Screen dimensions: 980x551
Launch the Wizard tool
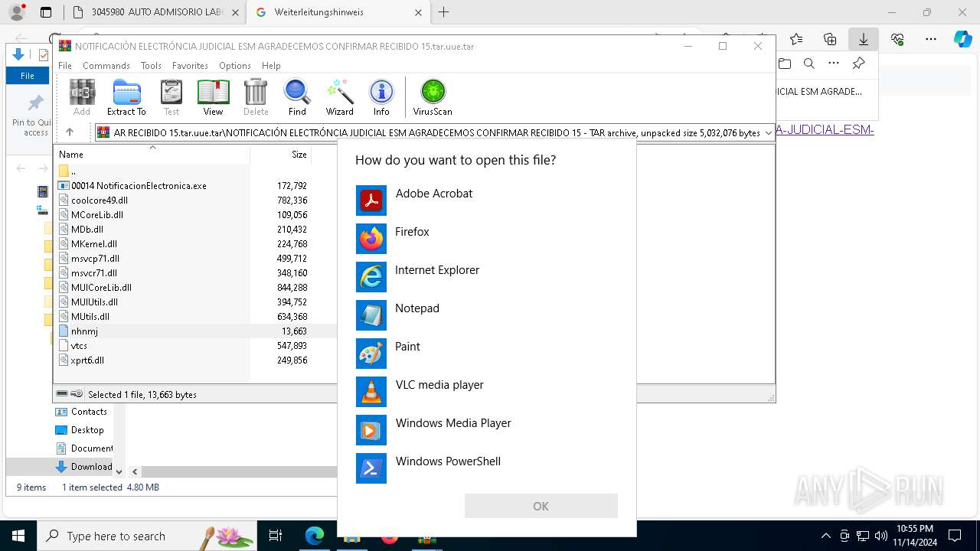[339, 97]
